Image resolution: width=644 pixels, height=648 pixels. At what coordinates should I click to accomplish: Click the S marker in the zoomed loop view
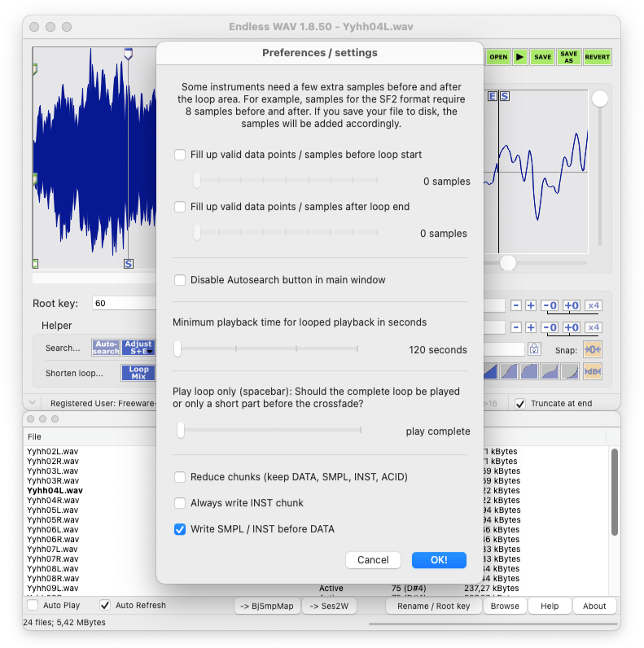505,96
